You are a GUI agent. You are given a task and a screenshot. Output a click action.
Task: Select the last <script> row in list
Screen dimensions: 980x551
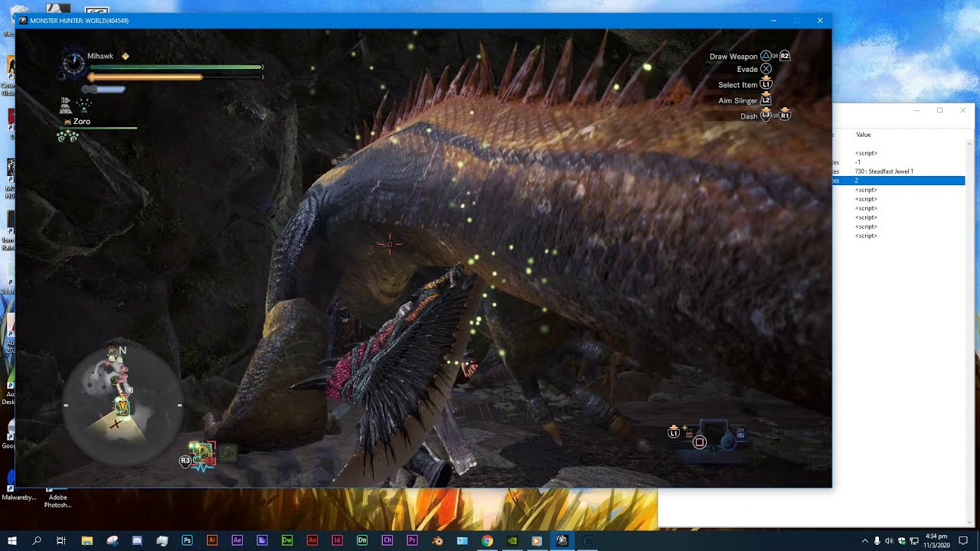(866, 236)
